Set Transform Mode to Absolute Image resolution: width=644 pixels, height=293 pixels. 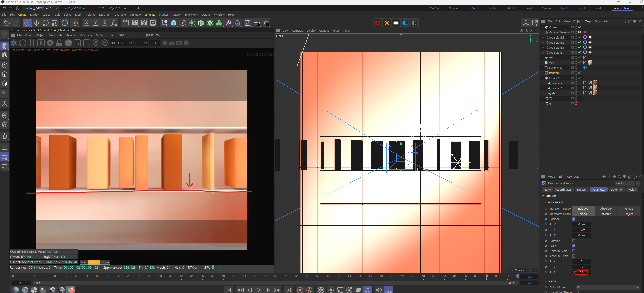(x=606, y=209)
